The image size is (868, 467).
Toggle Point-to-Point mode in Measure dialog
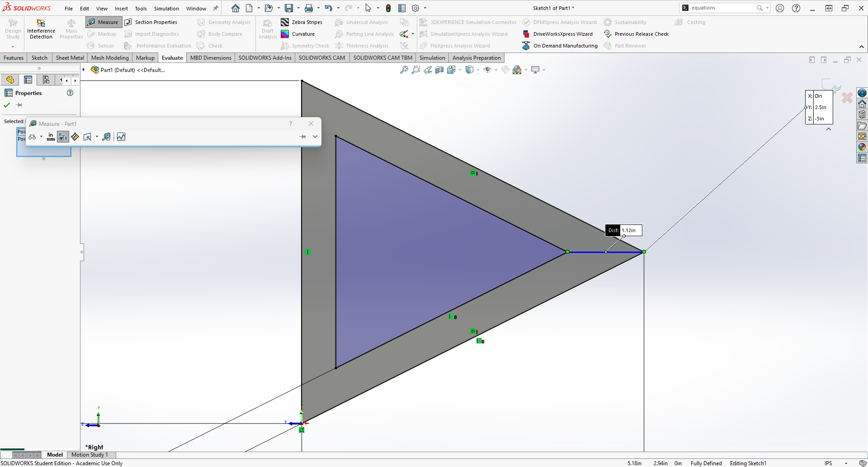pos(75,137)
